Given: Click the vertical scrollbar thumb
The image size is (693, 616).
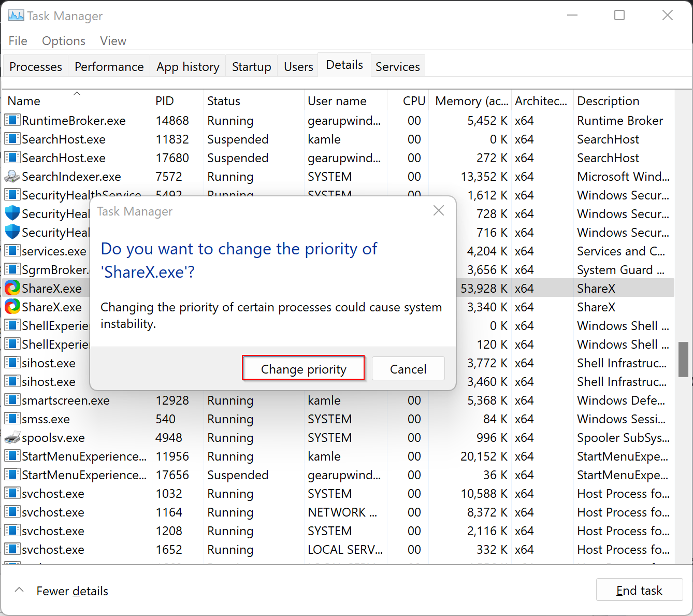Looking at the screenshot, I should coord(683,359).
